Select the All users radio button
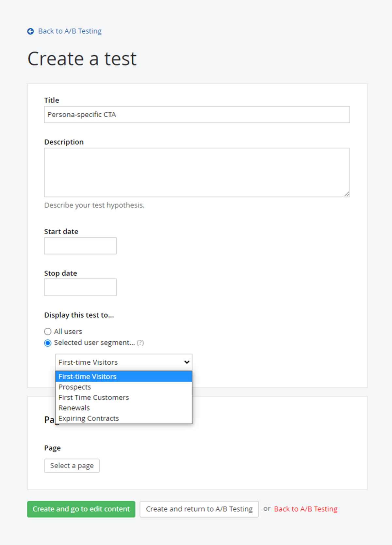This screenshot has width=392, height=545. [48, 332]
